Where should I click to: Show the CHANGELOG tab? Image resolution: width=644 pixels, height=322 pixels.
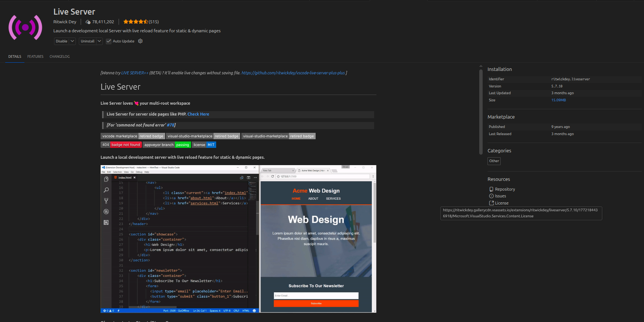(x=60, y=57)
